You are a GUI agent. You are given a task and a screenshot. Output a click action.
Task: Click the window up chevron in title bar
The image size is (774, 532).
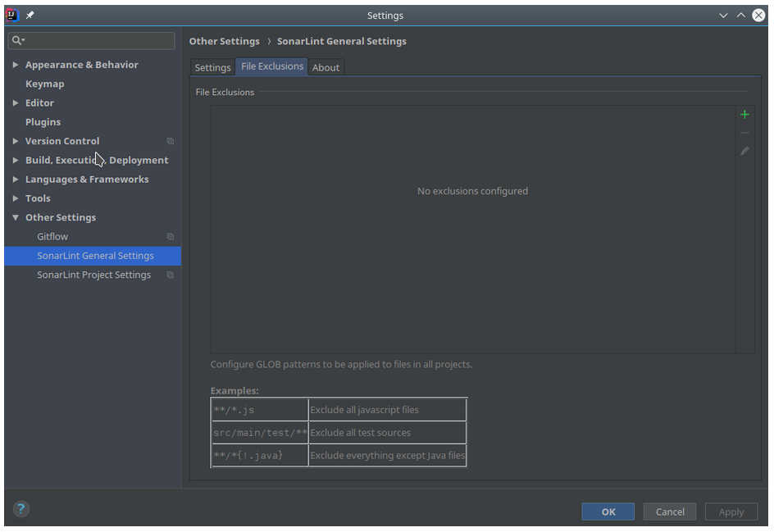[741, 16]
